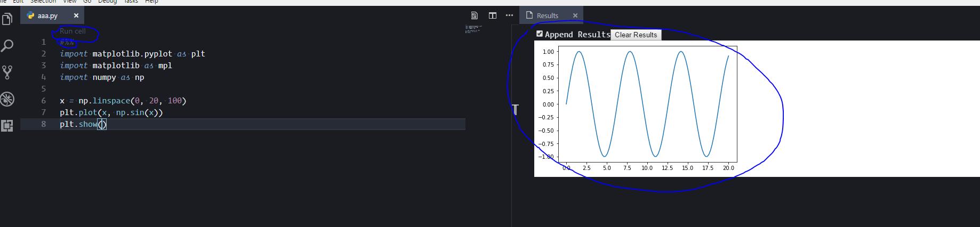Select the Results tab
This screenshot has height=227, width=980.
click(547, 15)
